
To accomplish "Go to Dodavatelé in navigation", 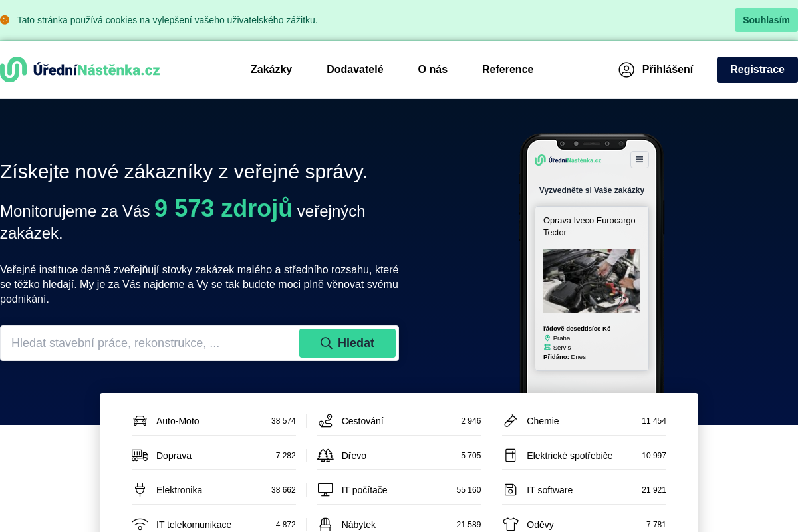I will coord(355,70).
